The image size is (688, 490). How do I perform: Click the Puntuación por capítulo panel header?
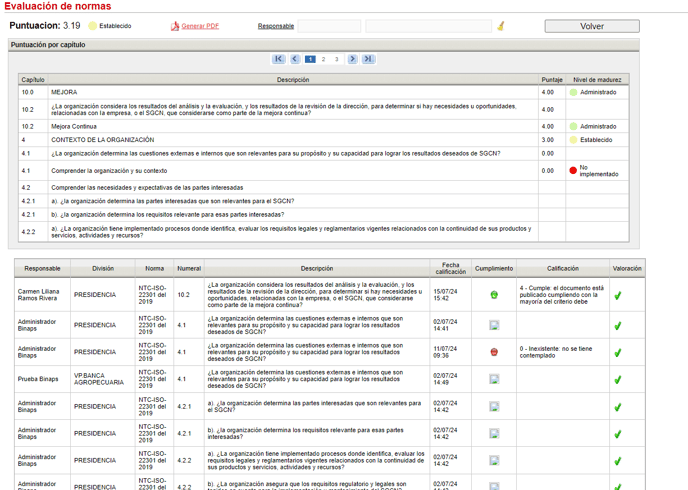click(x=324, y=45)
